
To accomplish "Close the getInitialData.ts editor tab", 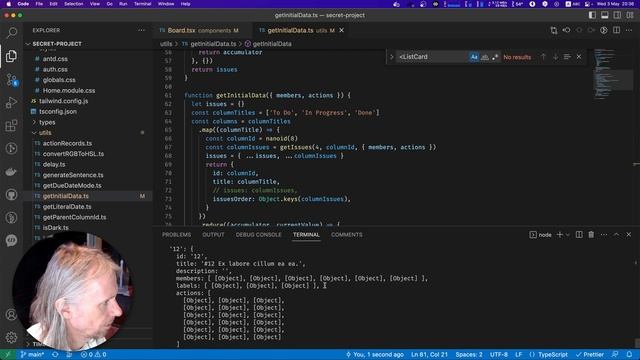I will click(342, 30).
